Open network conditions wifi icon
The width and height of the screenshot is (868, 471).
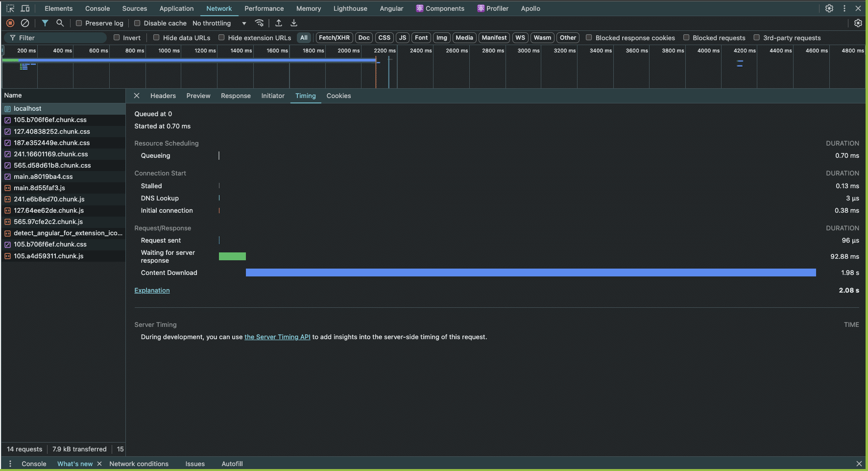click(260, 23)
